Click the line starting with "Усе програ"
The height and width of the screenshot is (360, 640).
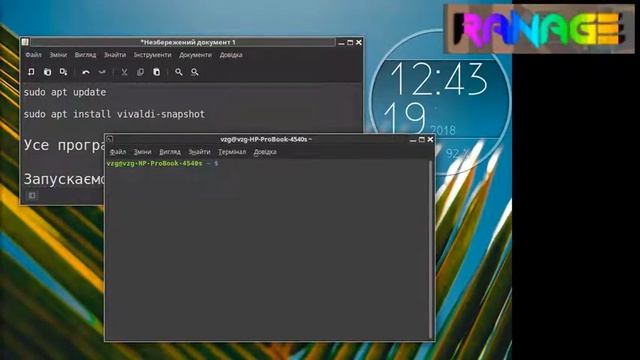coord(64,145)
